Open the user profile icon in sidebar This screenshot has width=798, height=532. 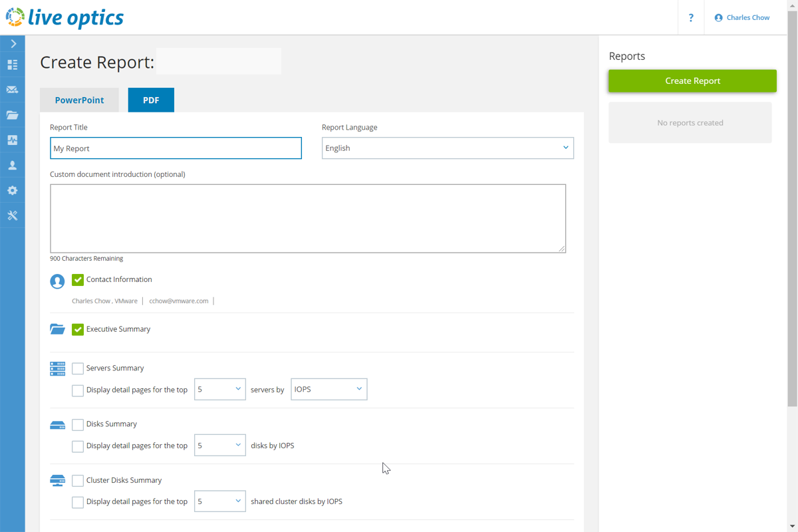point(13,166)
